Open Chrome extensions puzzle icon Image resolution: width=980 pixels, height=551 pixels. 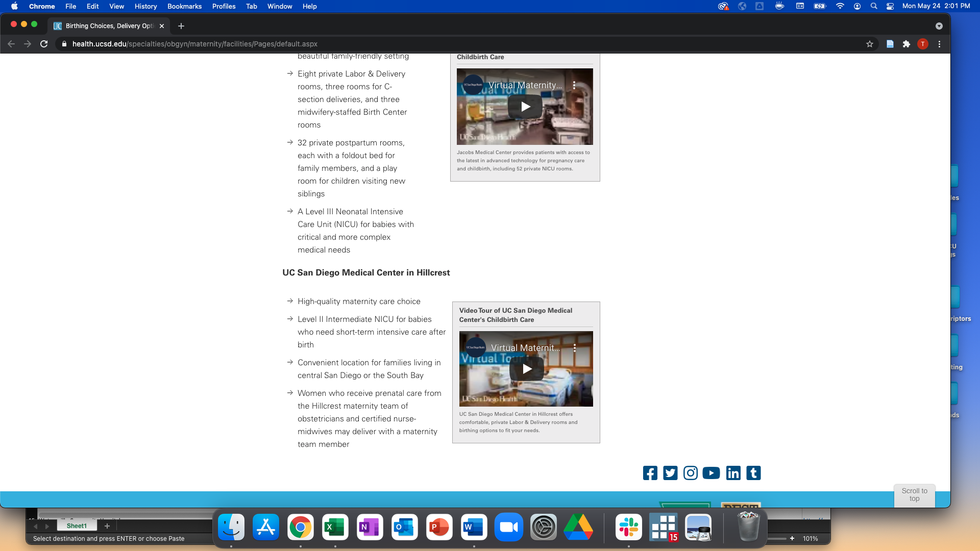pyautogui.click(x=906, y=44)
